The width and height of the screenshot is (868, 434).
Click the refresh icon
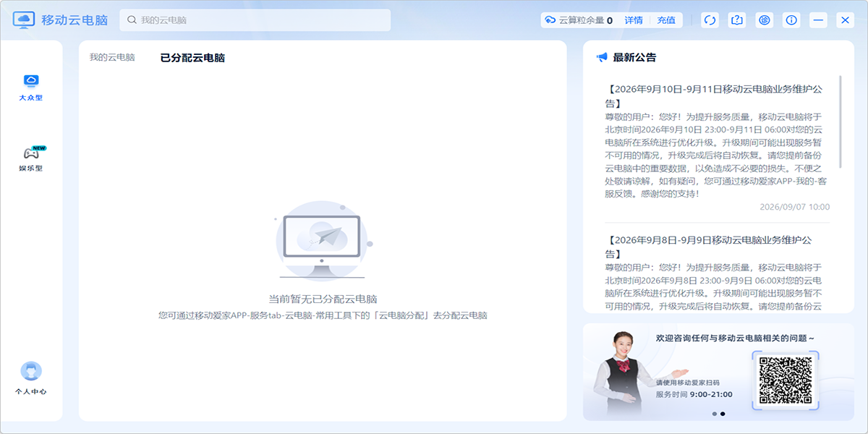(710, 20)
